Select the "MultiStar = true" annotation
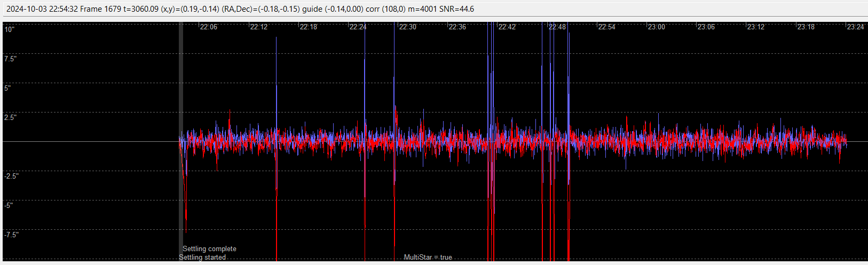Screen dimensions: 868x265 [428, 258]
